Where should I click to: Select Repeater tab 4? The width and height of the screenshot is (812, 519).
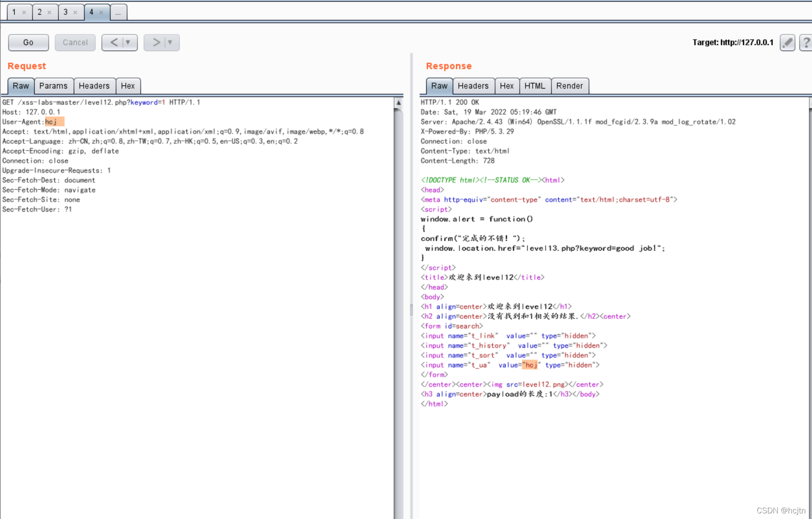pos(92,12)
